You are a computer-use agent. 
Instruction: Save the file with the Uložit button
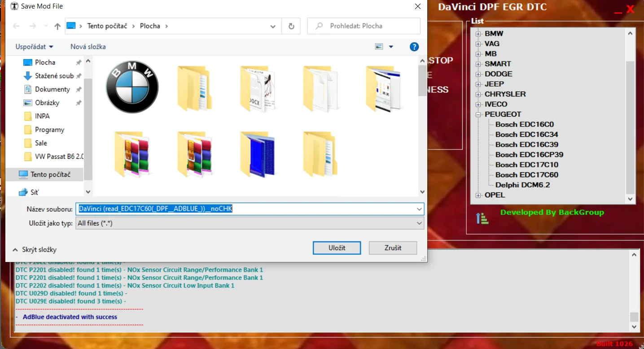point(336,248)
